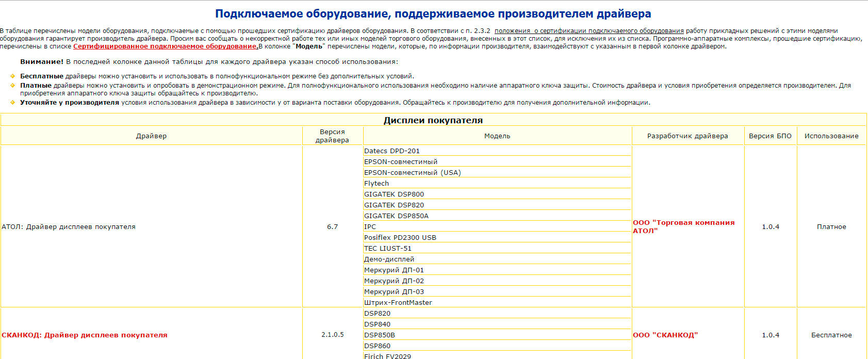Click the yellow bullet icon beside Бесплатные
868x359 pixels.
[12, 76]
